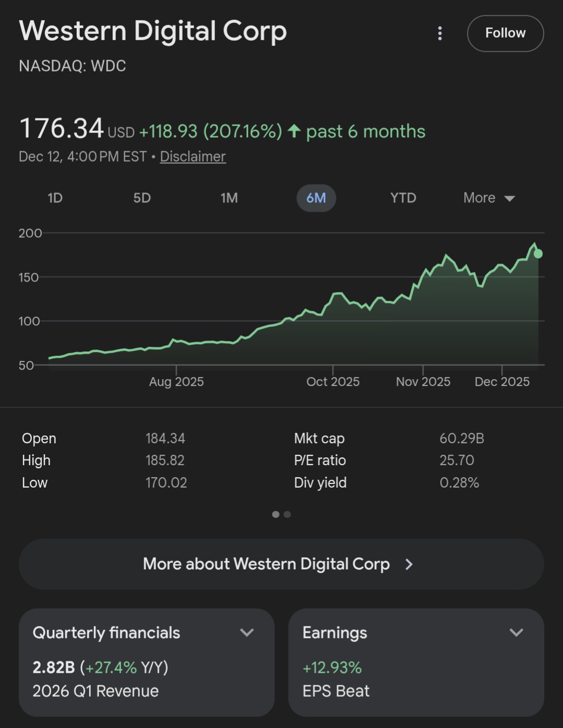The image size is (563, 728).
Task: Click the green endpoint dot on chart
Action: point(538,254)
